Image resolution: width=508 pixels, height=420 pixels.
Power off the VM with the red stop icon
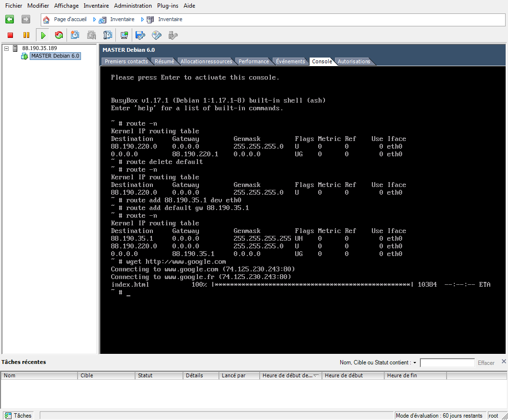[x=11, y=35]
